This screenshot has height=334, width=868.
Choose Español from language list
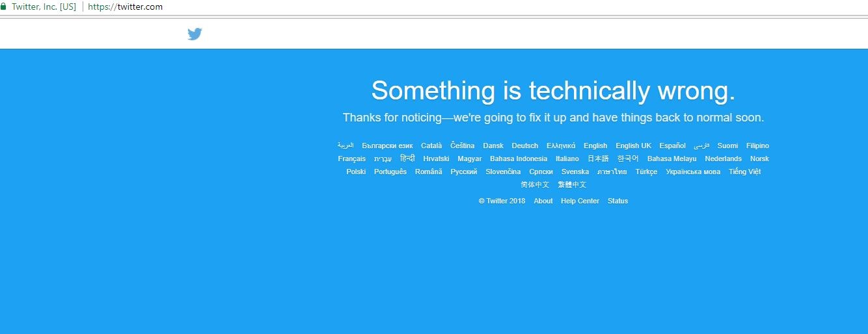672,146
